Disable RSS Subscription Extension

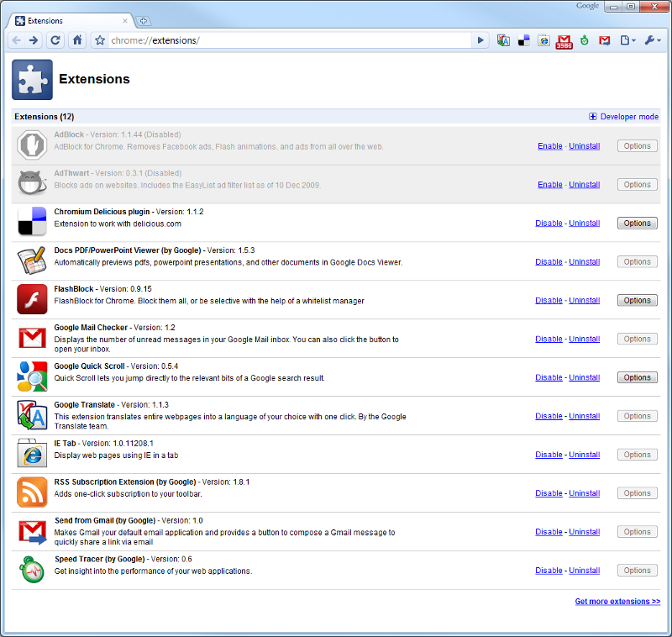[x=549, y=493]
